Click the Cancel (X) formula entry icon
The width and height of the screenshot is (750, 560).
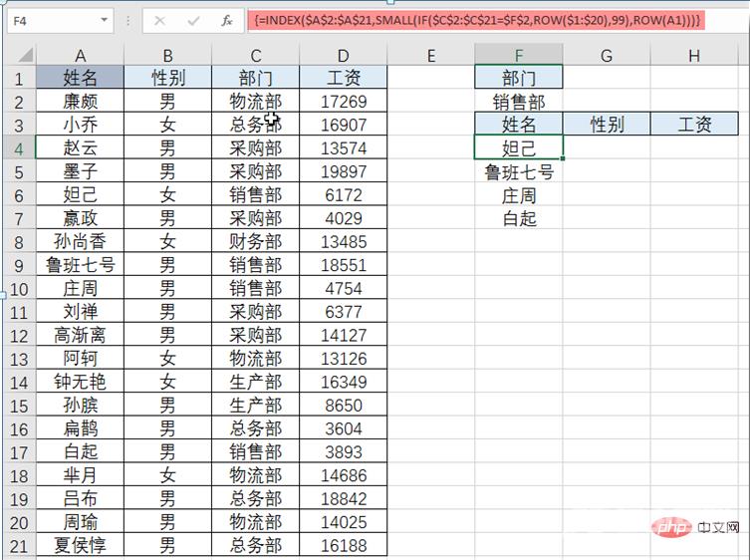pos(159,21)
